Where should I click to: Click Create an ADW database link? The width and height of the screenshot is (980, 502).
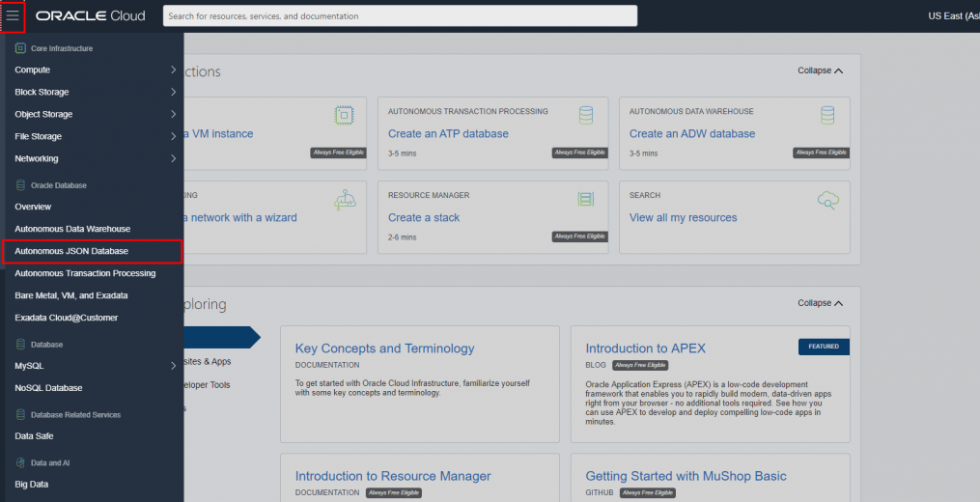tap(692, 134)
